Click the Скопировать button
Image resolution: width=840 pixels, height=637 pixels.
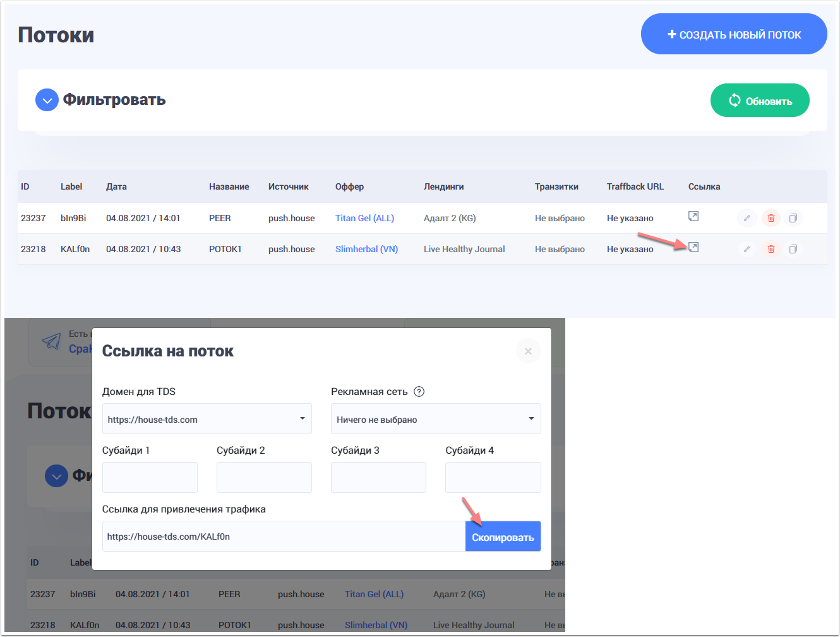[503, 537]
